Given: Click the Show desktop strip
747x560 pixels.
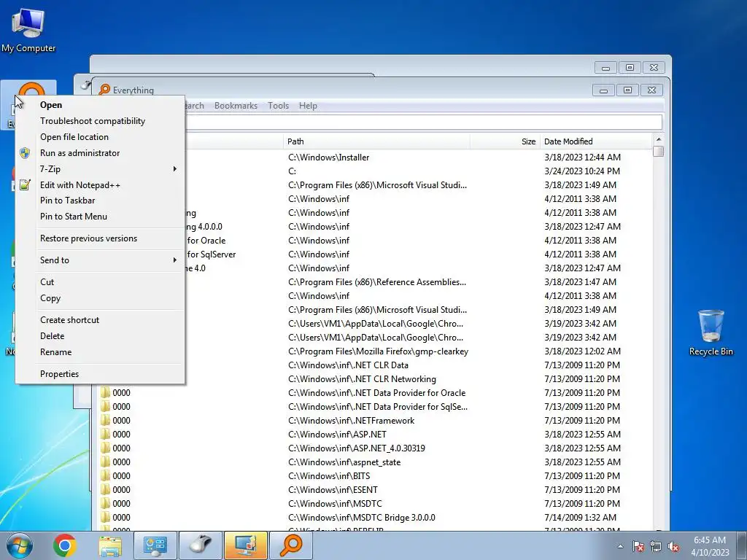Looking at the screenshot, I should coord(742,545).
